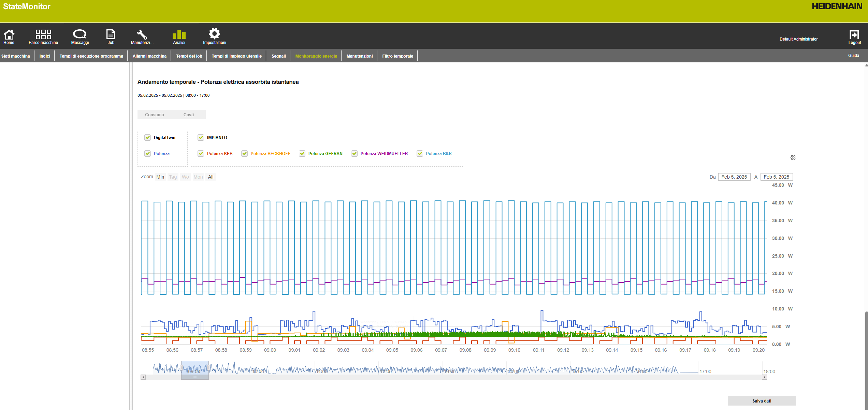Click the Salva dati button

[x=762, y=401]
